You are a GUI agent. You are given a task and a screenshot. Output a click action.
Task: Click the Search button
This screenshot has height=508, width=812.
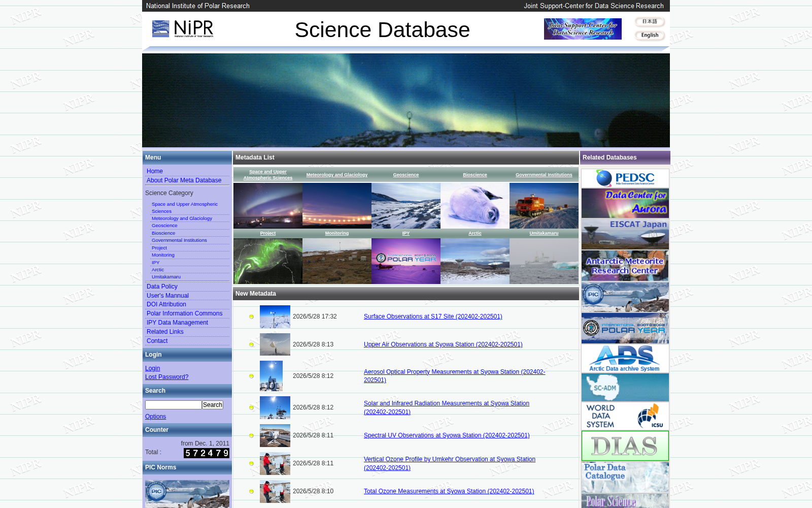213,405
